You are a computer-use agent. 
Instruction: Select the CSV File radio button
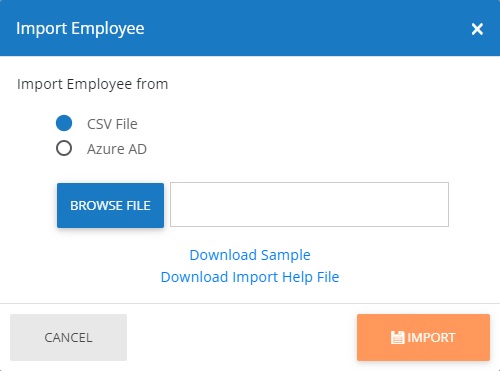point(64,123)
